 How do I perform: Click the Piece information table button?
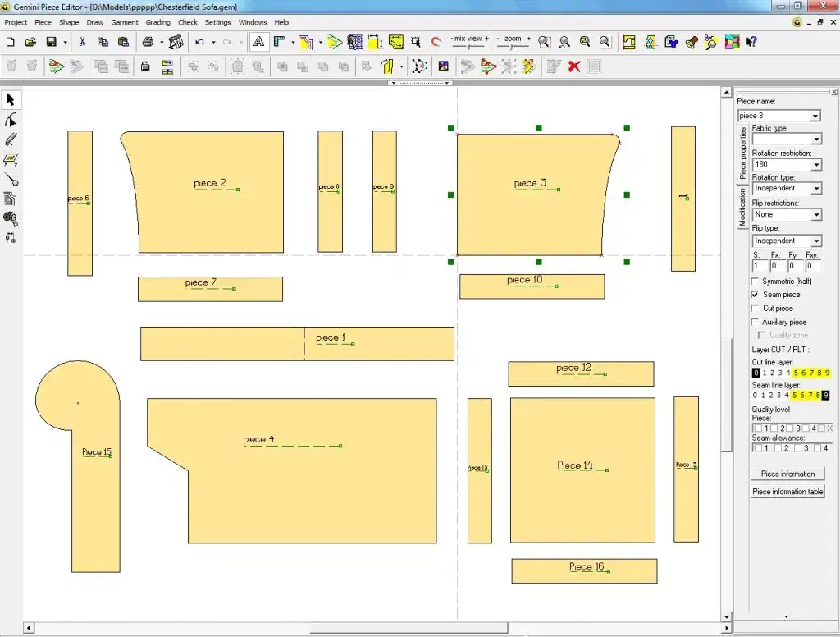click(x=787, y=492)
